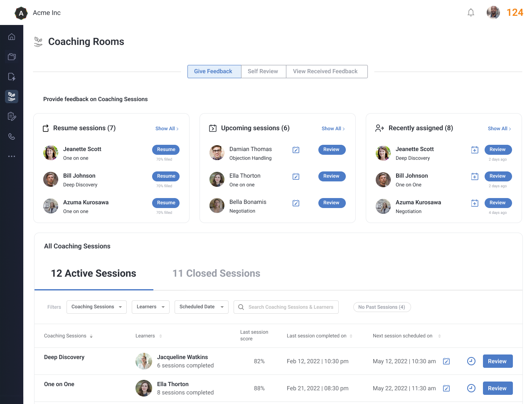Resume Jeanette Scott's One on one session
This screenshot has width=532, height=404.
pos(166,150)
